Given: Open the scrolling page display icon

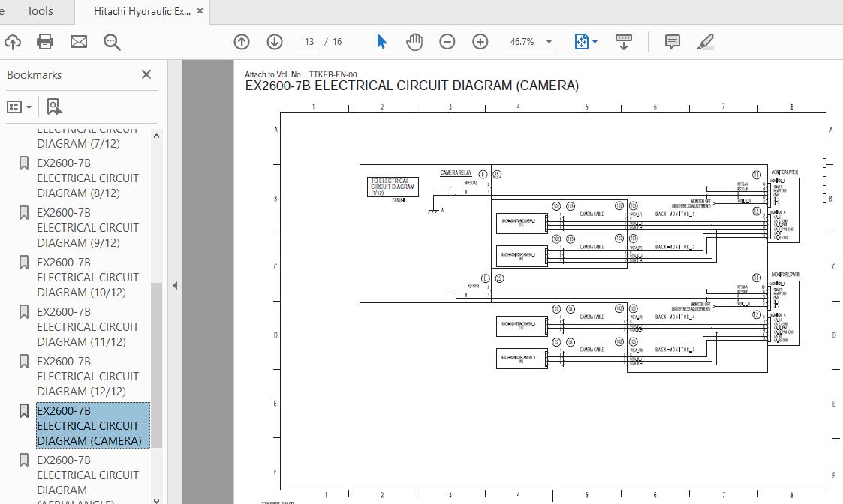Looking at the screenshot, I should coord(624,42).
